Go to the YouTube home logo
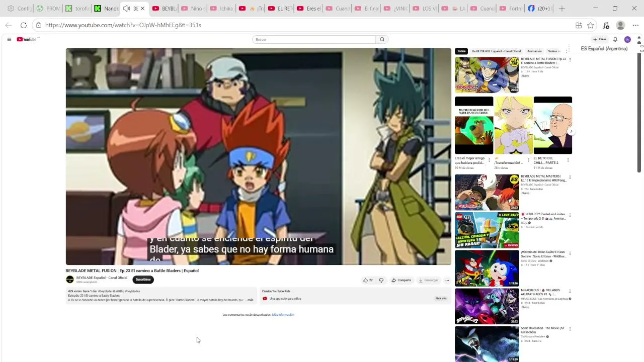The image size is (644, 362). (27, 39)
